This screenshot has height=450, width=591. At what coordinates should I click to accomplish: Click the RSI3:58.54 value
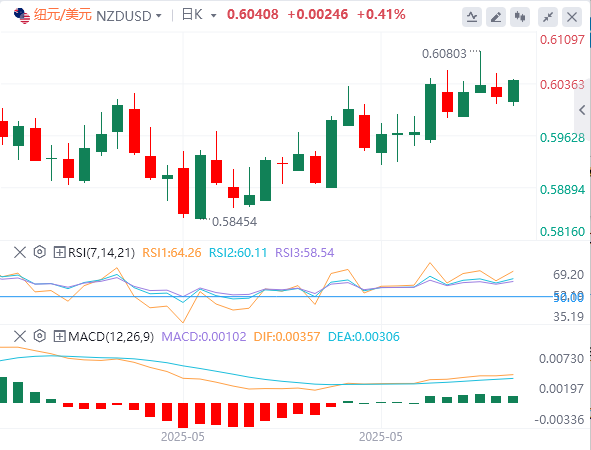[305, 253]
